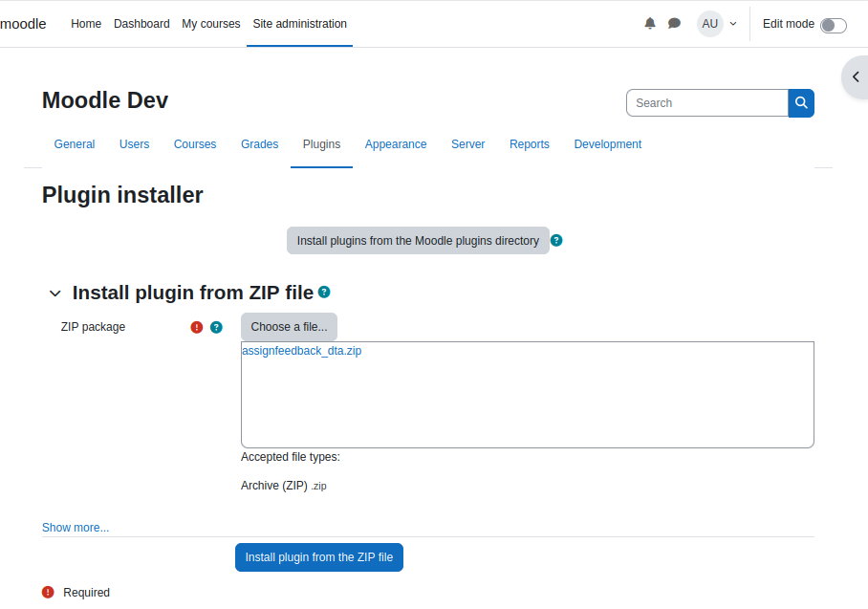Image resolution: width=868 pixels, height=609 pixels.
Task: Open the block drawer arrow
Action: tap(856, 76)
